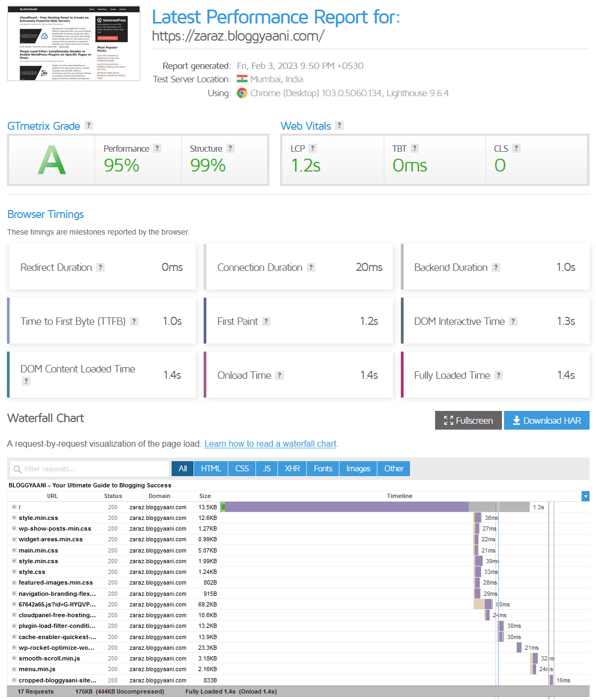Click the 69.2KB size cell
This screenshot has width=596, height=700.
207,604
